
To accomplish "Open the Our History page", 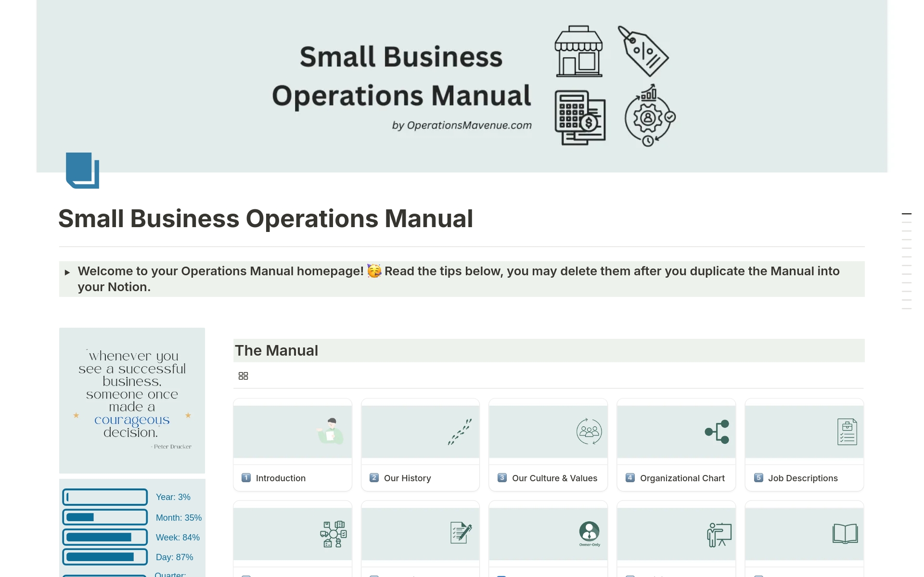I will 407,478.
